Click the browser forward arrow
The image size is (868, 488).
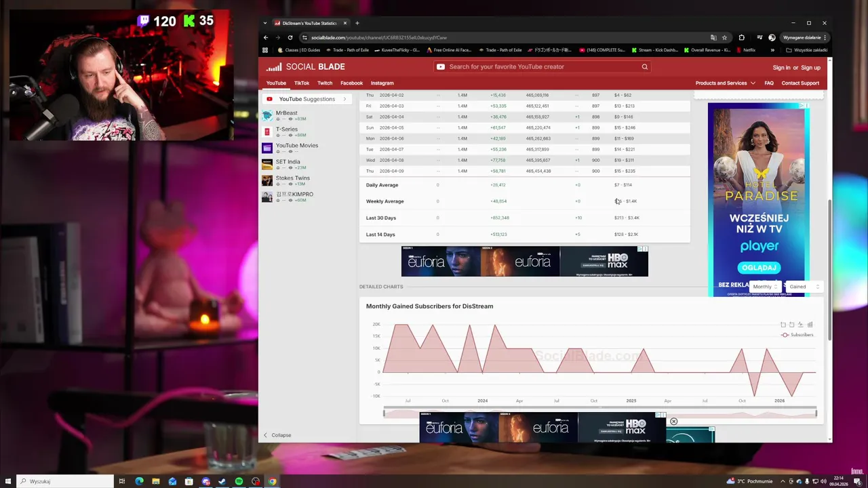click(x=277, y=37)
